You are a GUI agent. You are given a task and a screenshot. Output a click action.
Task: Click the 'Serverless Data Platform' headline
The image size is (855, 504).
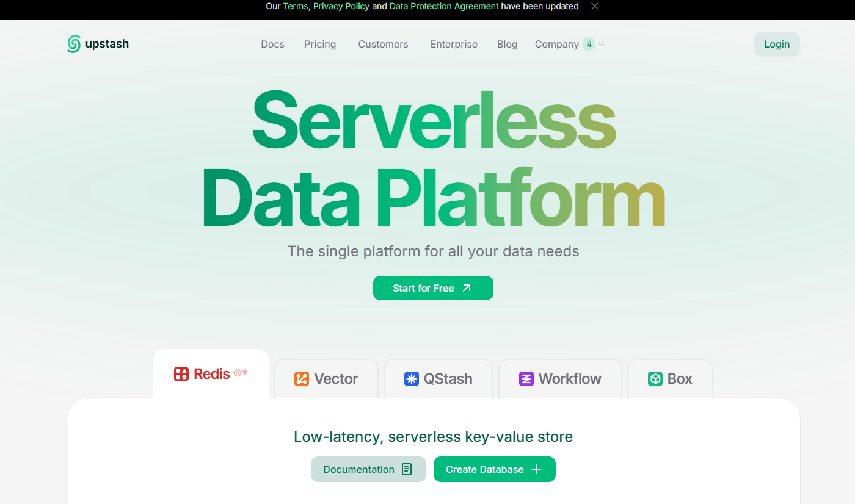point(433,159)
